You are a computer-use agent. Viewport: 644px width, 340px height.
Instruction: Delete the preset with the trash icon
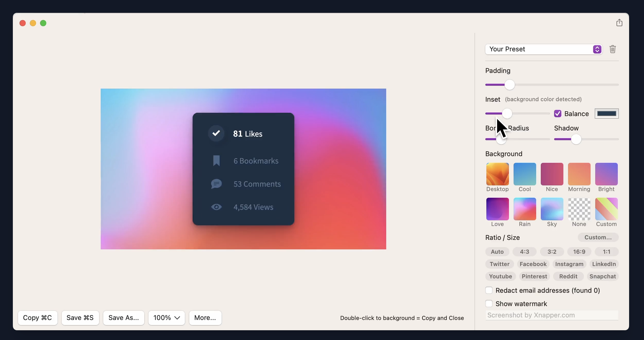click(x=612, y=49)
